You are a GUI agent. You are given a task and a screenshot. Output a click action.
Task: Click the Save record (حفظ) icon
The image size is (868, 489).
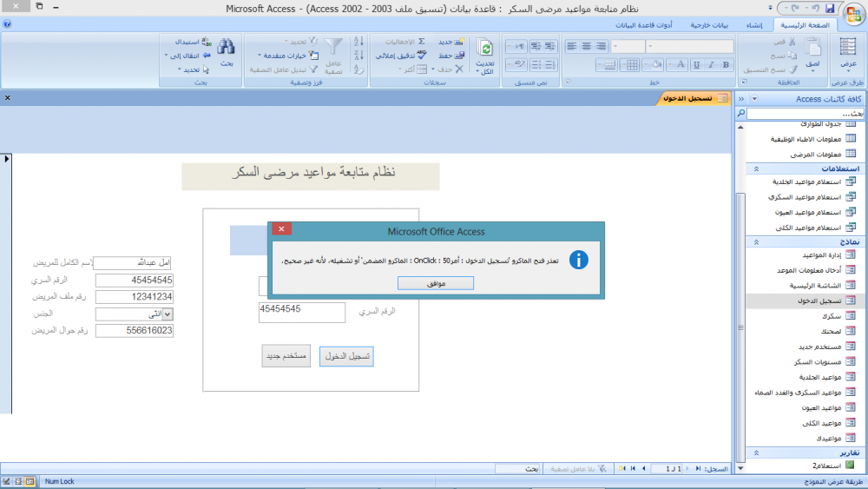[459, 56]
